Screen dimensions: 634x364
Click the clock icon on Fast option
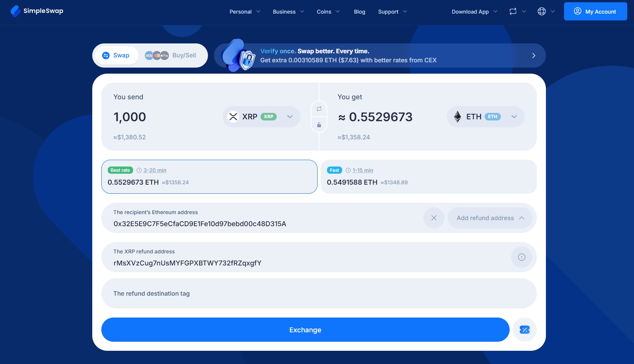(x=348, y=170)
